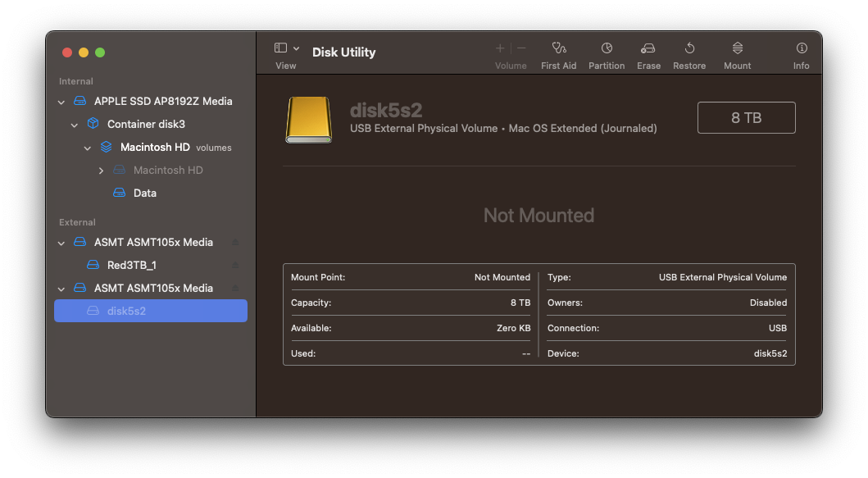868x478 pixels.
Task: Click the add Volume plus icon
Action: (x=499, y=48)
